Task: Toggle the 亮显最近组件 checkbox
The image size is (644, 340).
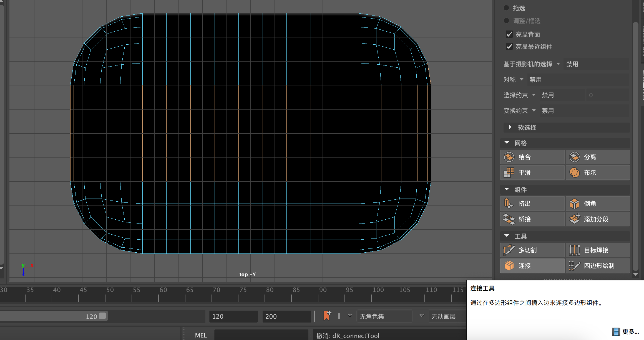Action: click(x=509, y=47)
